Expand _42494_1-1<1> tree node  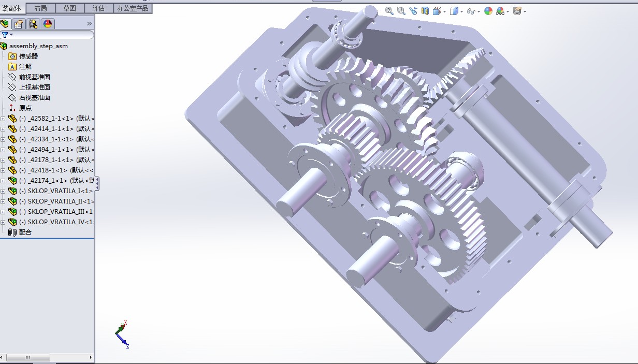click(3, 150)
